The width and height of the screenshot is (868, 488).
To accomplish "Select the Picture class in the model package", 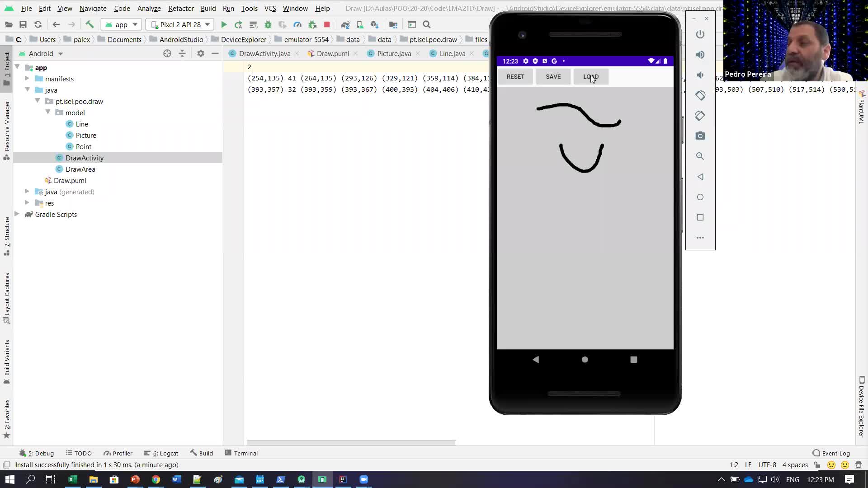I will pos(86,135).
